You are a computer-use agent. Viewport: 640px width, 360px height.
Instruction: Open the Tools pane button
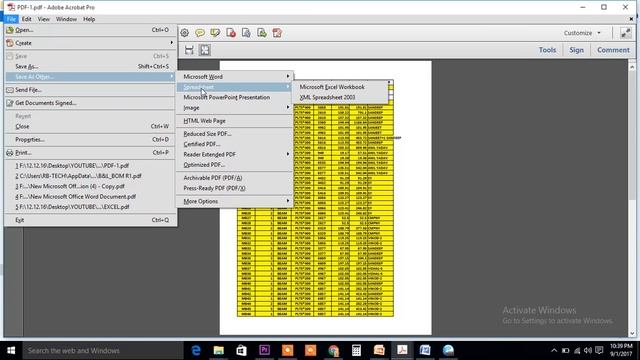(547, 50)
